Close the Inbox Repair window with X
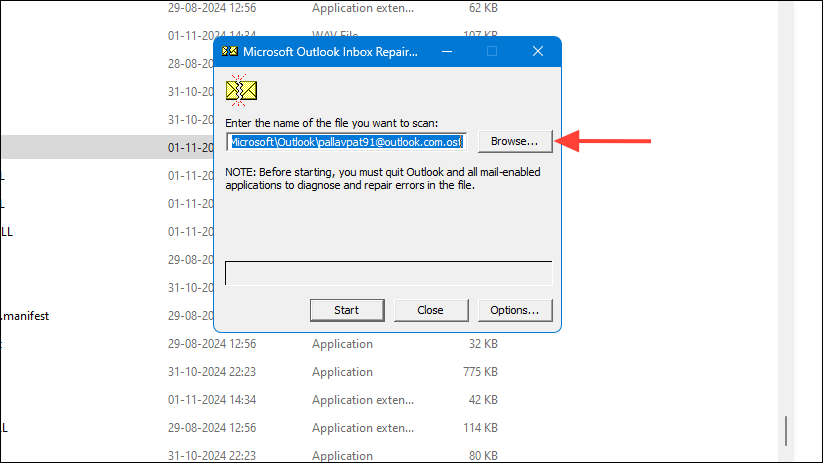 click(537, 51)
